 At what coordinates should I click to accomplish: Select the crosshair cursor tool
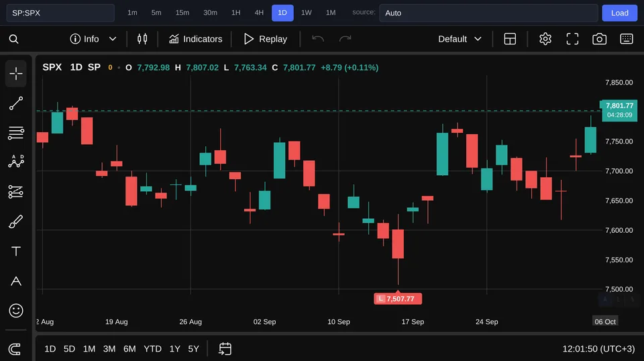pyautogui.click(x=16, y=74)
